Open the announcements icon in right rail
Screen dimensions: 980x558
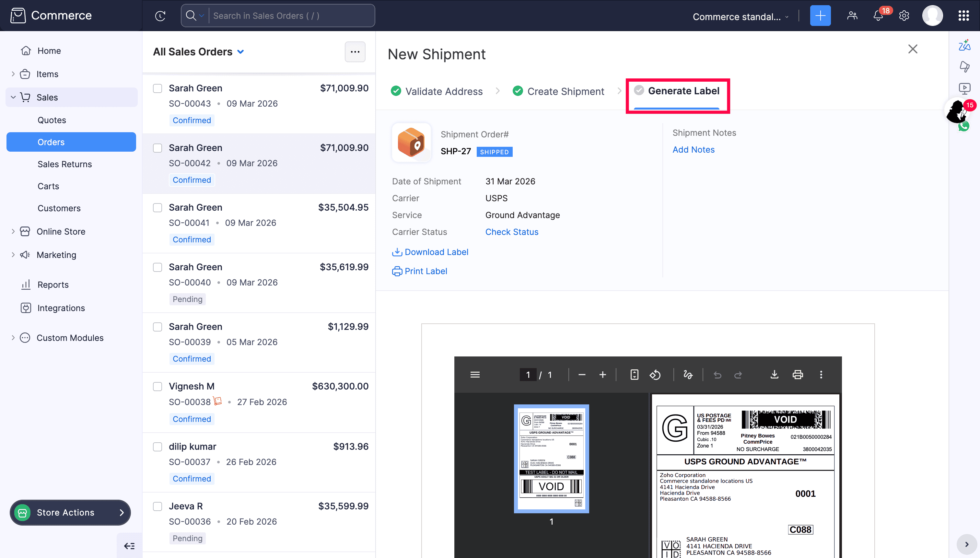964,67
